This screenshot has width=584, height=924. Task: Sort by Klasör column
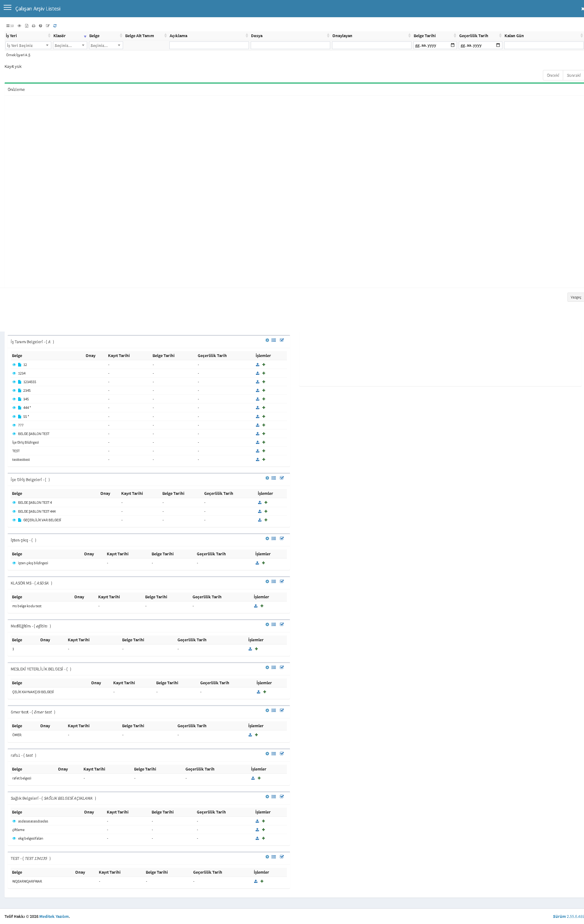coord(70,36)
